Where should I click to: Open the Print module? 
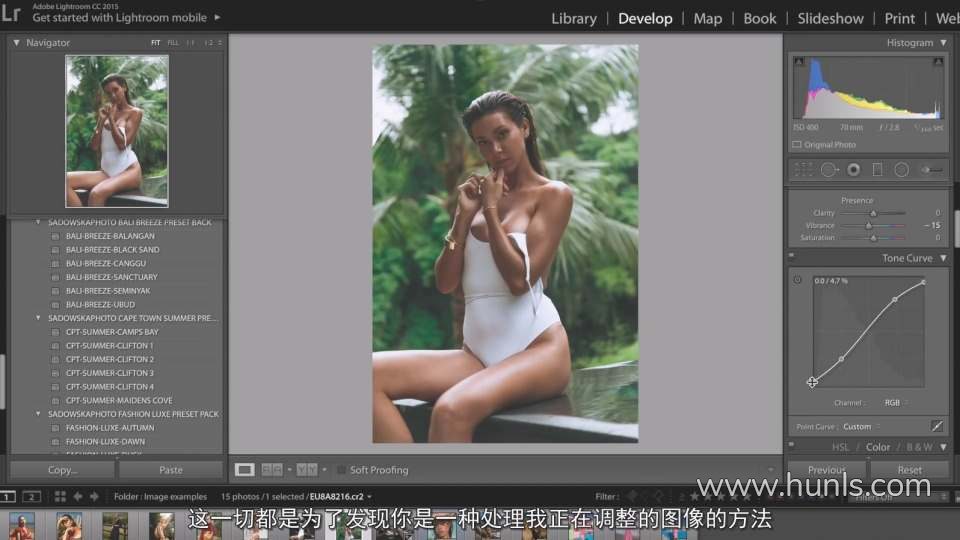(899, 18)
